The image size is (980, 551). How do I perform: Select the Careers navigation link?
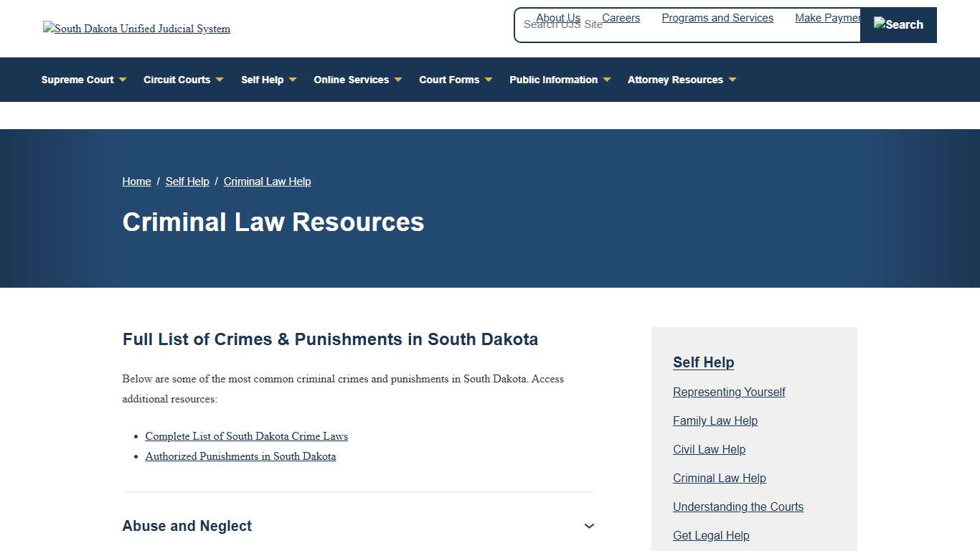pyautogui.click(x=621, y=17)
